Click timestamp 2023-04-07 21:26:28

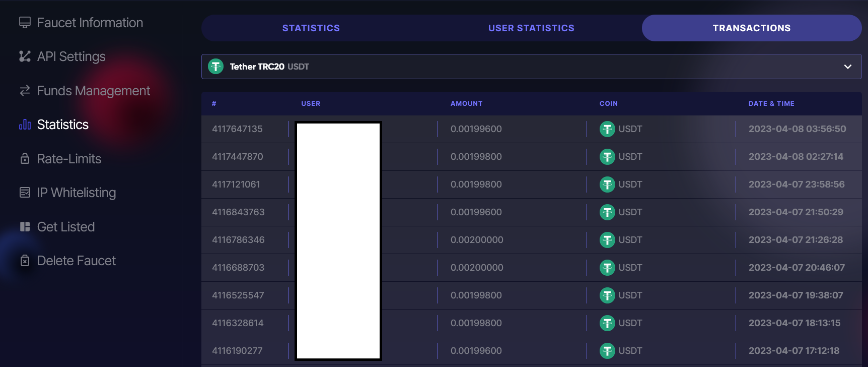point(795,240)
